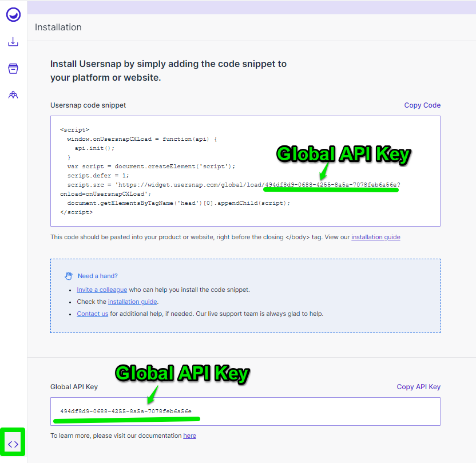Click Invite a colleague link
The height and width of the screenshot is (463, 476).
tap(102, 290)
